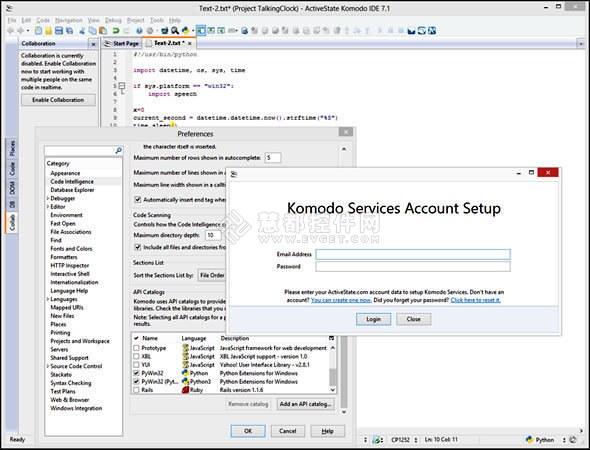590x450 pixels.
Task: Click the Open File folder toolbar icon
Action: pyautogui.click(x=48, y=30)
